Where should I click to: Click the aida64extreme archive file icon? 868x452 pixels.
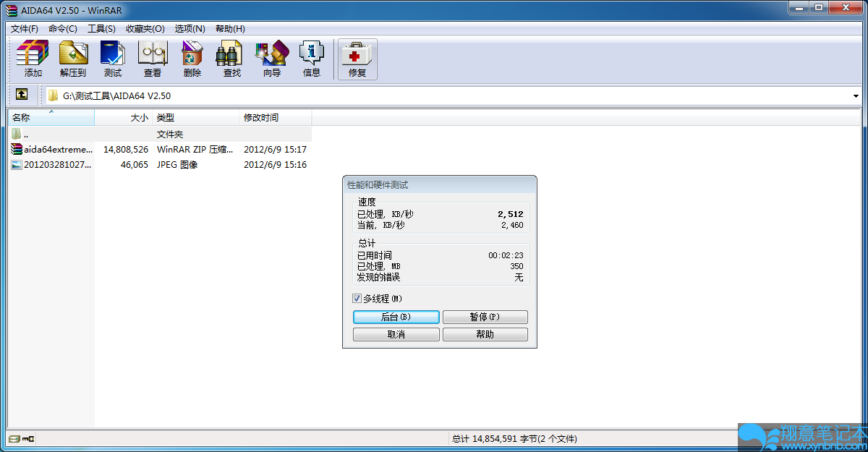coord(17,149)
